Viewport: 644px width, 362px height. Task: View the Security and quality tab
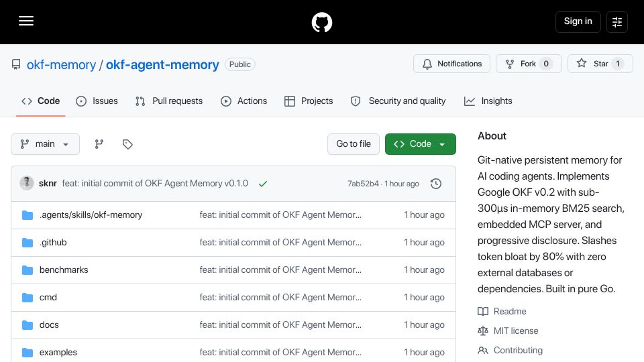click(x=398, y=101)
